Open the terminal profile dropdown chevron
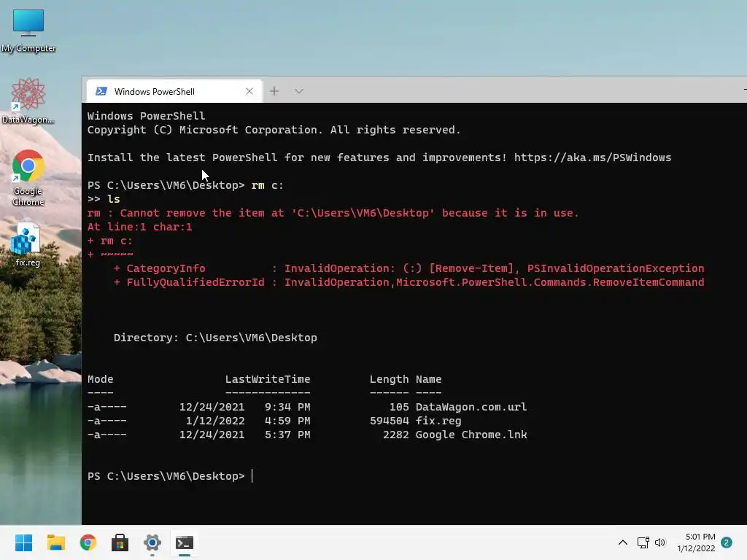747x560 pixels. coord(298,91)
